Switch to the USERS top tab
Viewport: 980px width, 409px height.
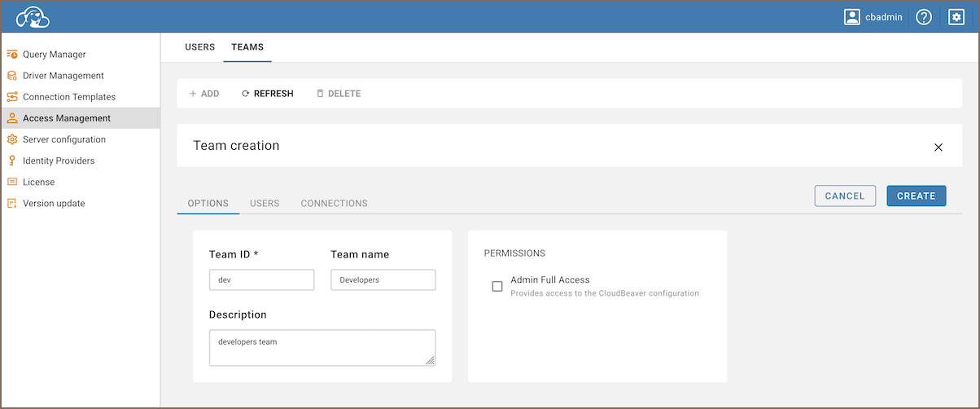tap(199, 47)
